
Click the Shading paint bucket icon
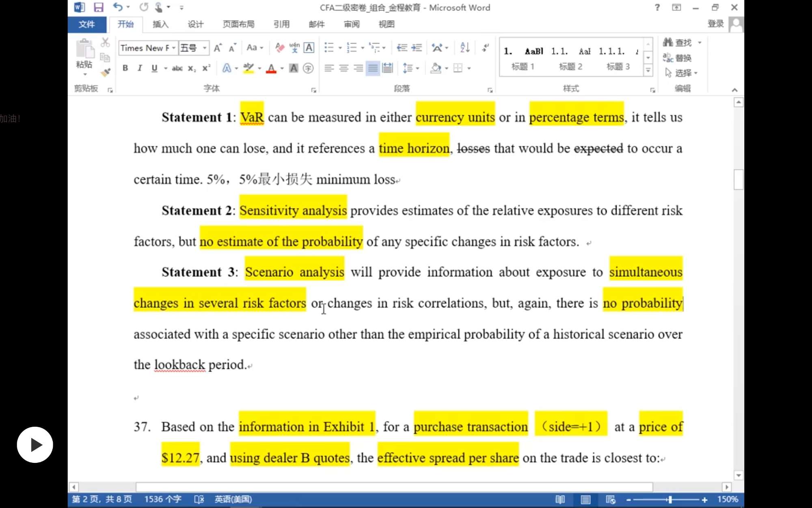pyautogui.click(x=436, y=68)
